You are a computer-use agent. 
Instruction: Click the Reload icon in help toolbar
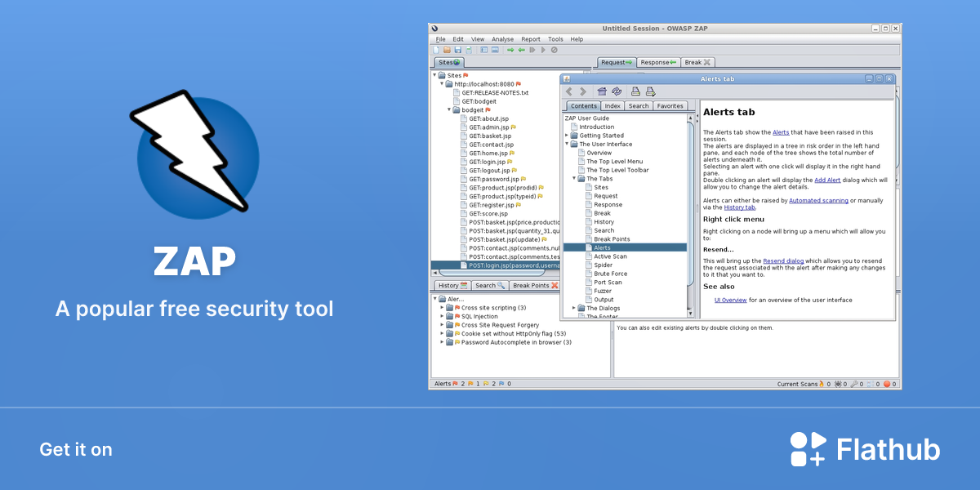(x=617, y=91)
